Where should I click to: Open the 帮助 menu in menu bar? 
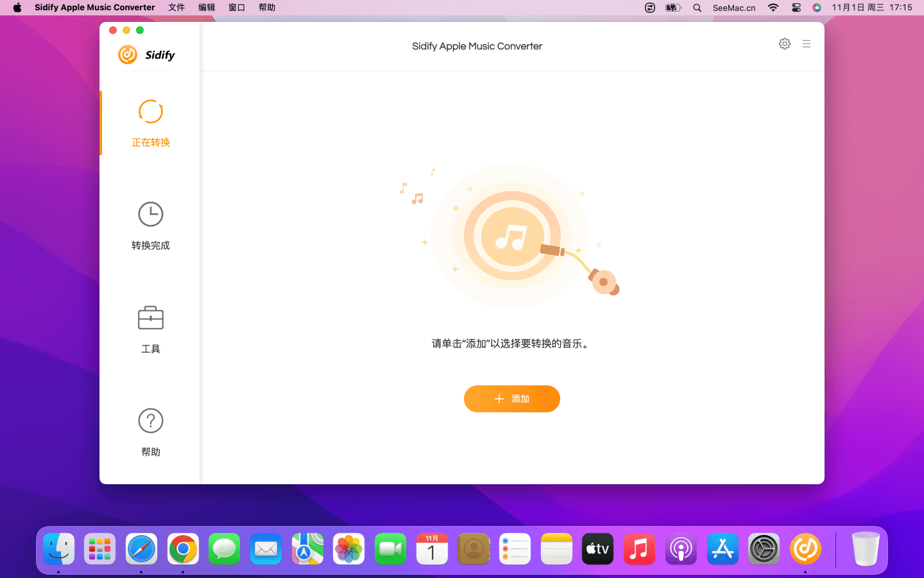pyautogui.click(x=267, y=8)
